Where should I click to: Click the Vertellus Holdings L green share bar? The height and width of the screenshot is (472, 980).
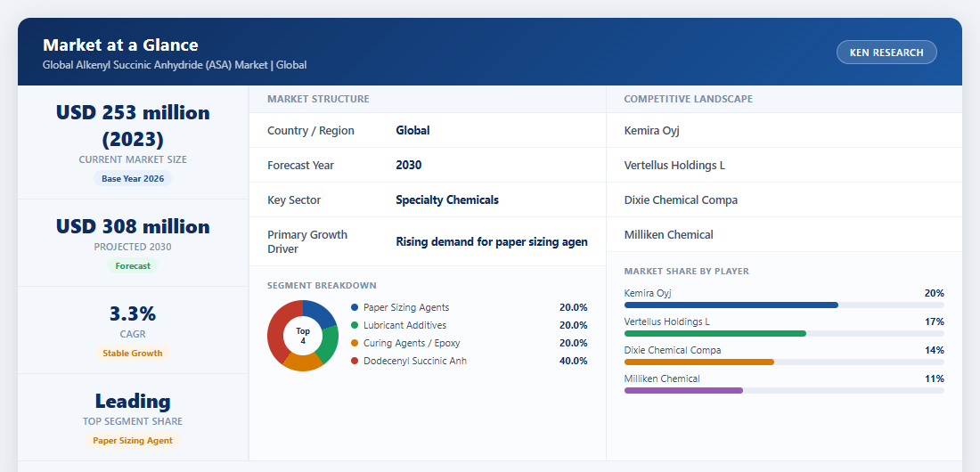(x=715, y=334)
